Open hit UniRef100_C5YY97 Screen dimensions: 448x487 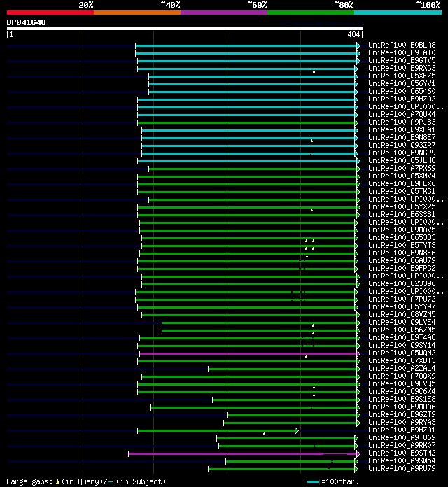[402, 307]
